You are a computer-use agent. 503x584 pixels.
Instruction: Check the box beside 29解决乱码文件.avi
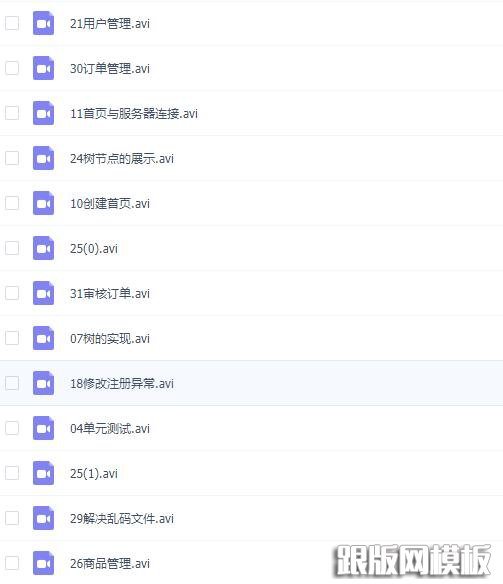click(12, 518)
